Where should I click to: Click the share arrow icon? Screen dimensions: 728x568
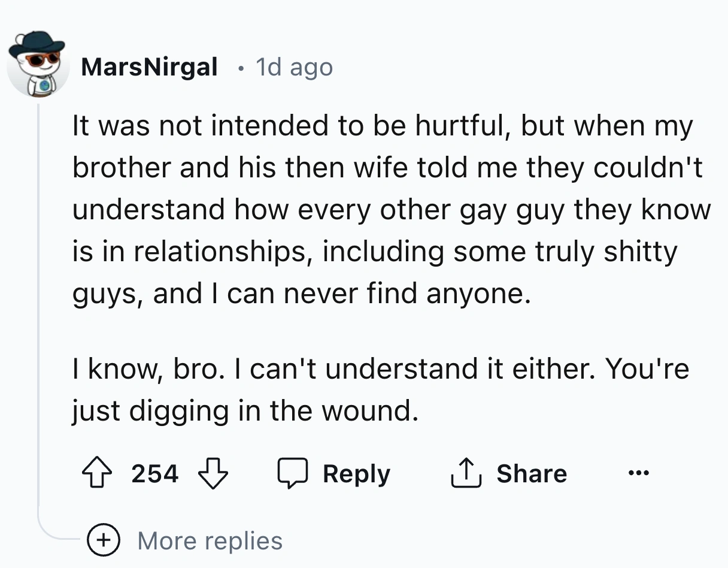[465, 474]
